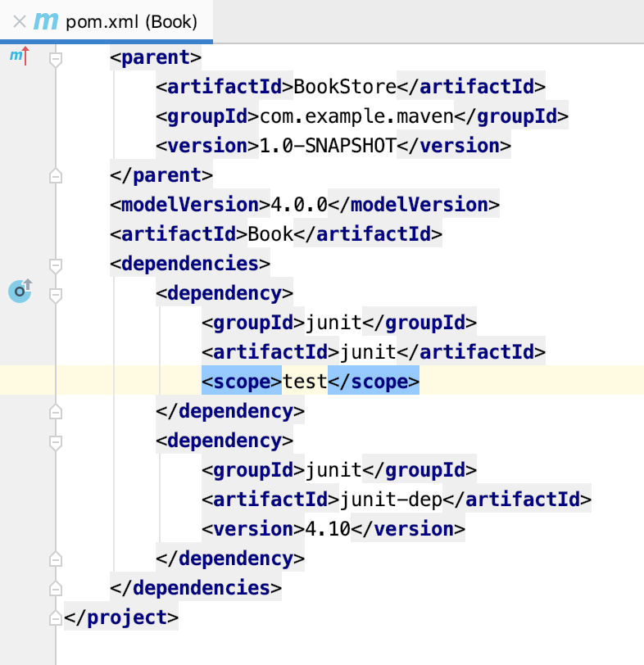Fold the second dependency opening tag

pos(56,441)
